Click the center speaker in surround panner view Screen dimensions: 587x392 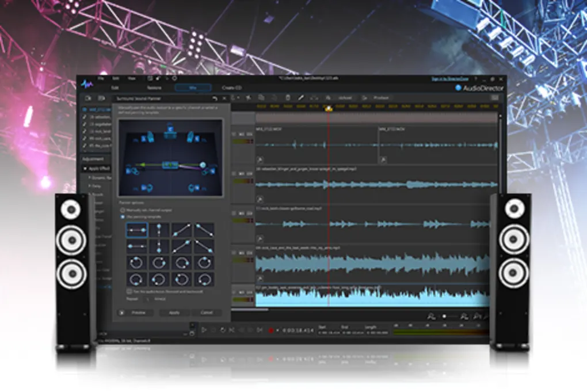(x=170, y=131)
